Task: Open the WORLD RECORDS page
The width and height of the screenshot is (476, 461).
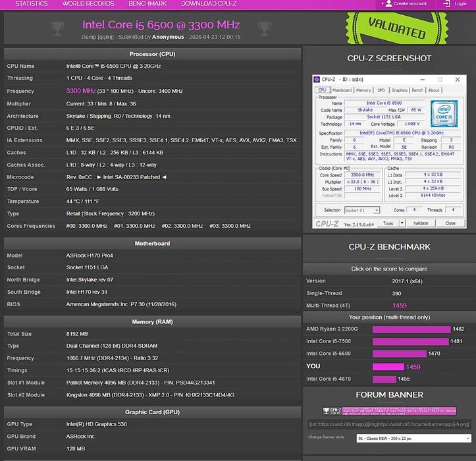Action: tap(88, 4)
